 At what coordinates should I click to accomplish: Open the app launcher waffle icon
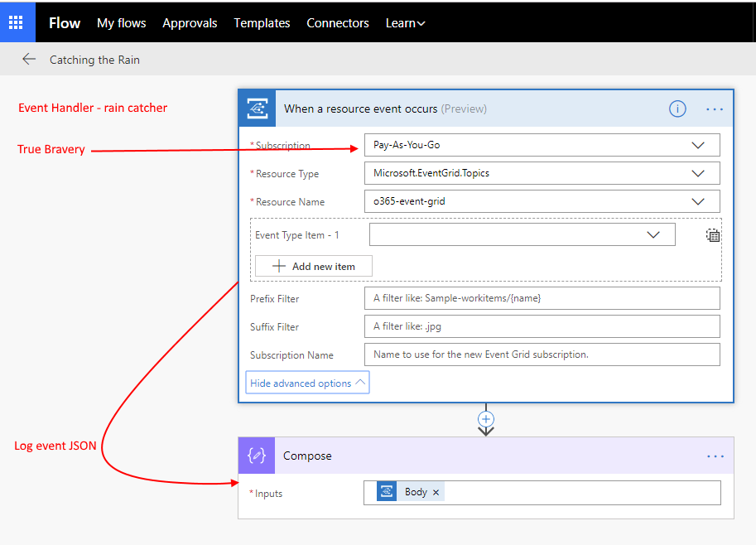coord(17,22)
